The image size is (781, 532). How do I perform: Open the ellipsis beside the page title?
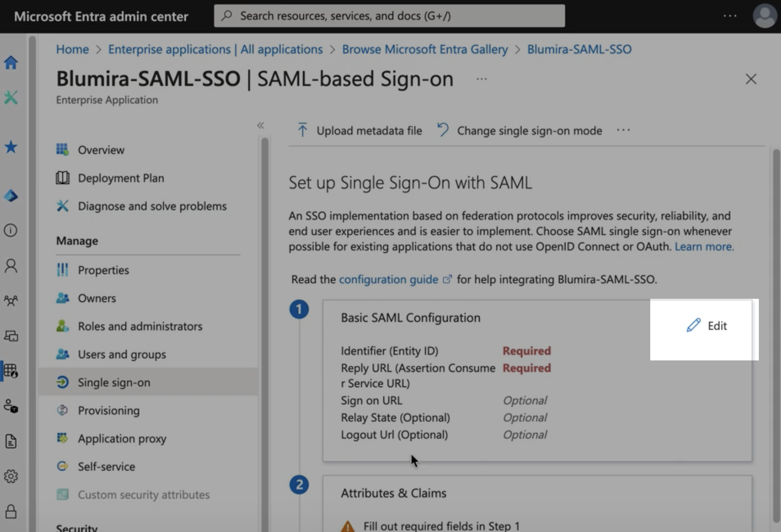[481, 79]
